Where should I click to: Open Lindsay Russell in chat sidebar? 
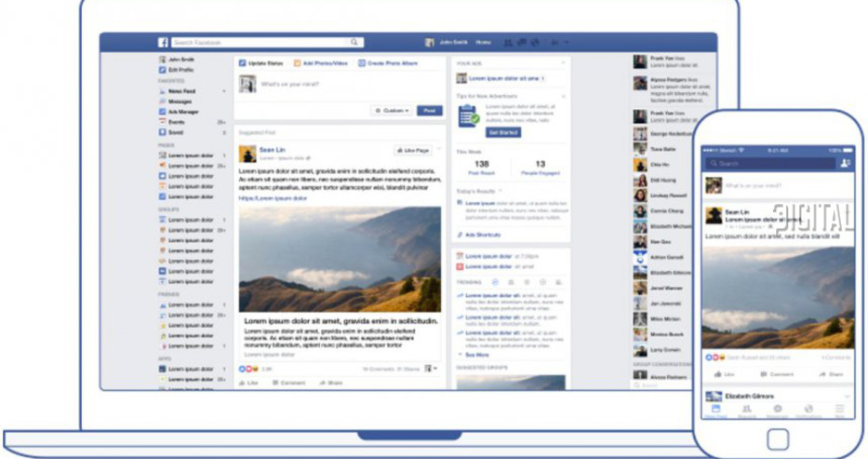coord(661,196)
